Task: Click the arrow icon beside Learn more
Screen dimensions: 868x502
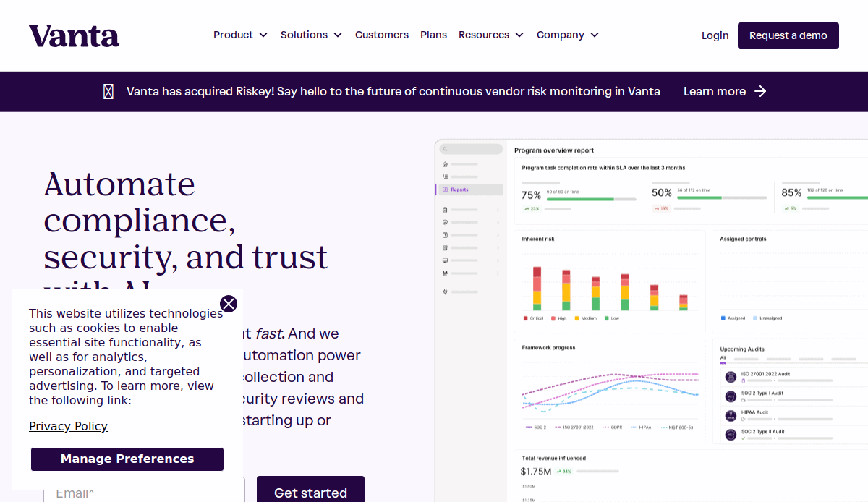Action: click(760, 91)
